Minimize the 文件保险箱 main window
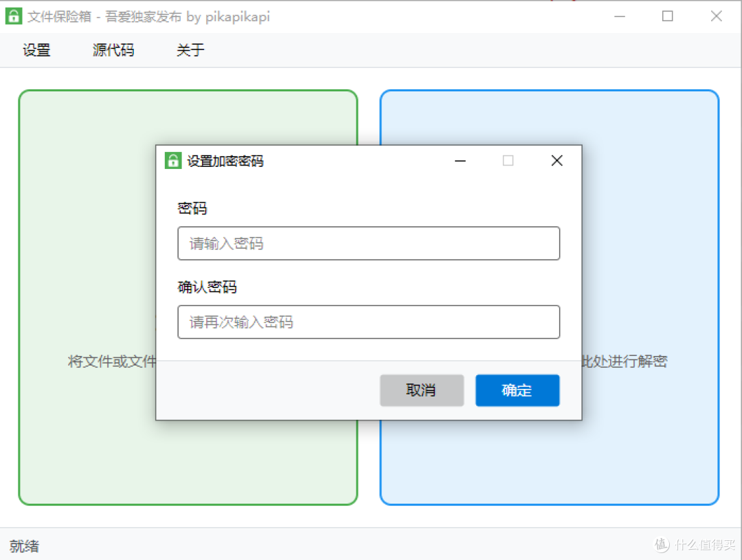Viewport: 742px width, 560px height. [620, 16]
